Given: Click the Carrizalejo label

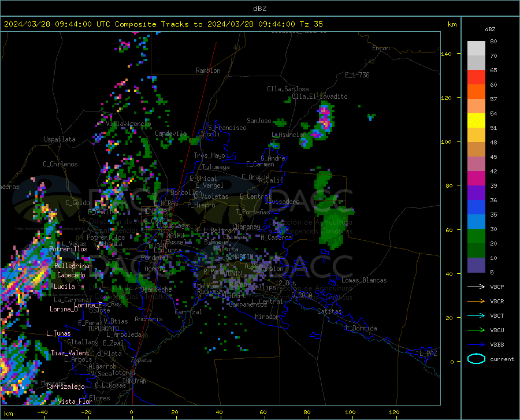Looking at the screenshot, I should click(65, 386).
